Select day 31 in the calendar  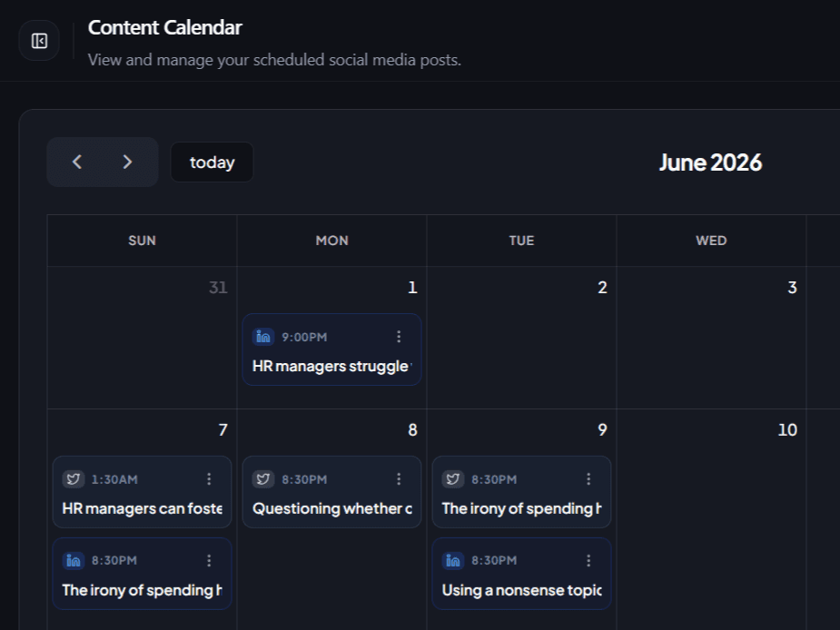(x=218, y=288)
